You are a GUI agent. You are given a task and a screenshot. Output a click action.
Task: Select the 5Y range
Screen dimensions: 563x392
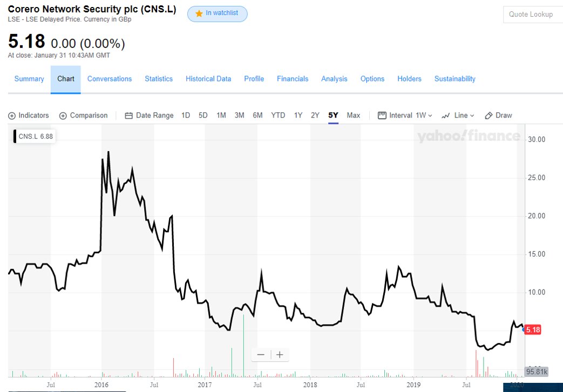point(333,115)
